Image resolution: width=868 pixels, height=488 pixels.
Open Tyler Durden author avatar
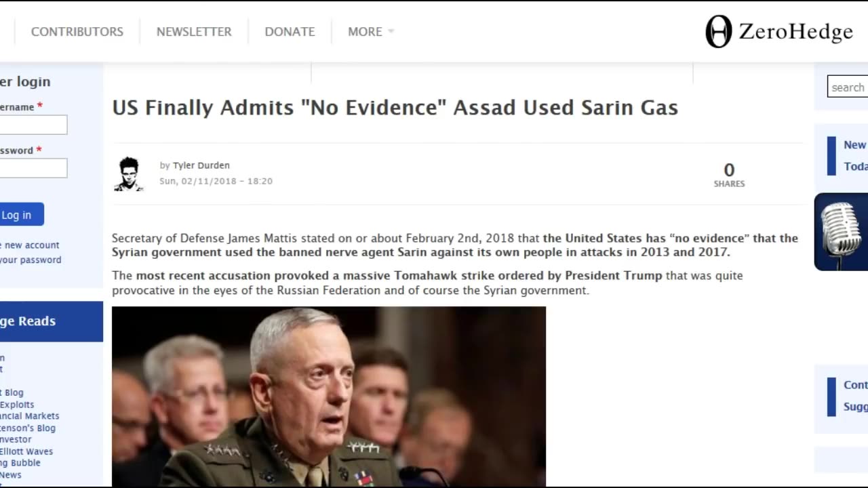[x=128, y=174]
